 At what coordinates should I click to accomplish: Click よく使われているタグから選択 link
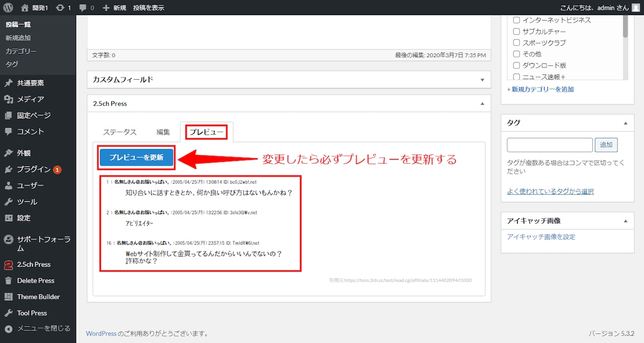pos(550,191)
